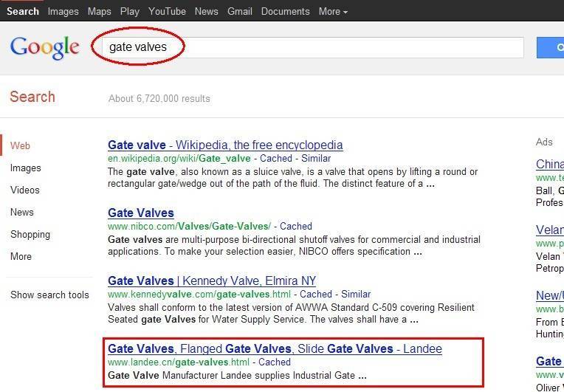This screenshot has width=564, height=392.
Task: Open Cached link for kennedyvalve.com result
Action: 316,294
